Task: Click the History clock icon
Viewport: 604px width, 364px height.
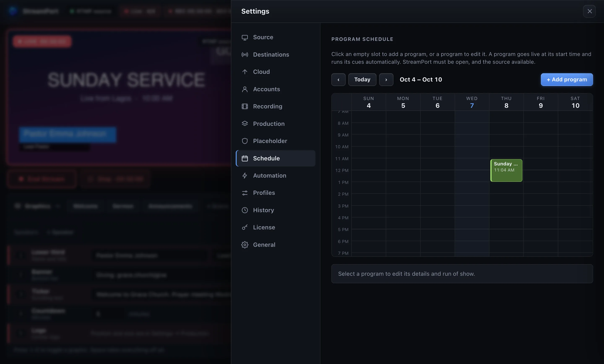Action: coord(245,210)
